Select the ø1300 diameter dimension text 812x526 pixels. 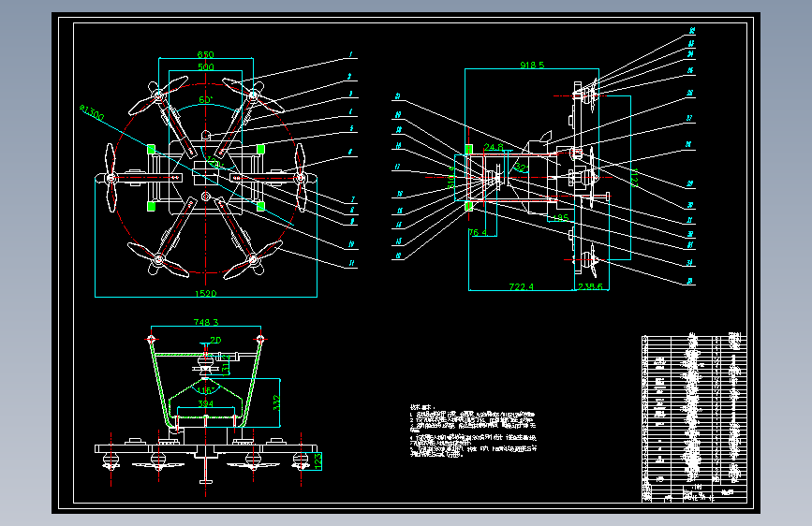[x=92, y=112]
